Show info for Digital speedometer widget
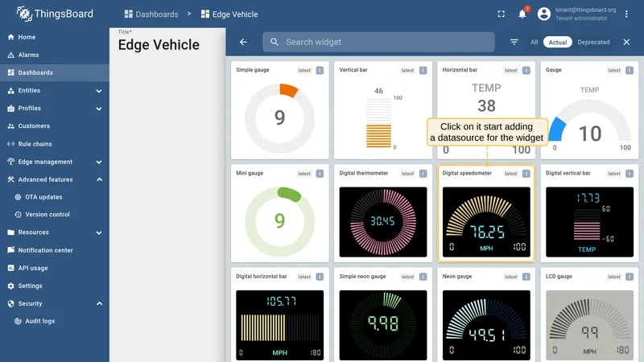Image resolution: width=644 pixels, height=362 pixels. (526, 174)
